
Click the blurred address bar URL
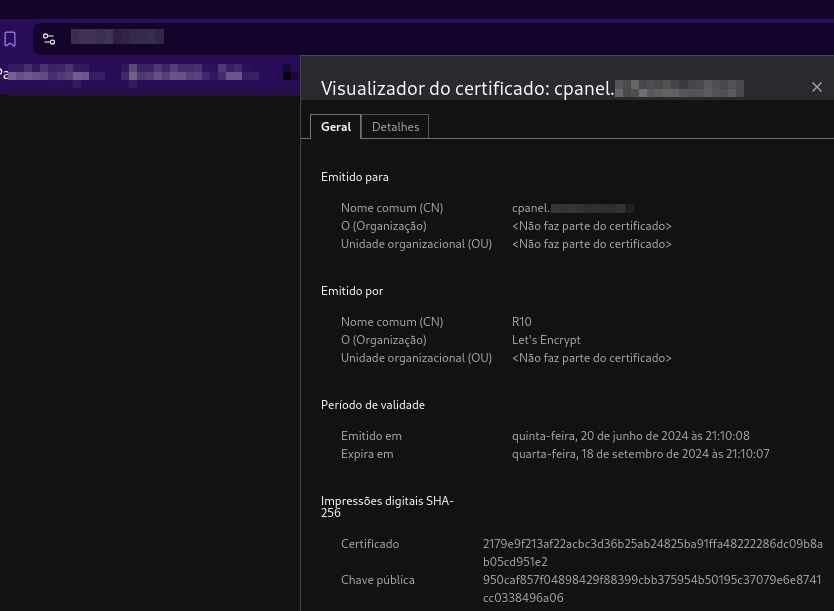117,37
